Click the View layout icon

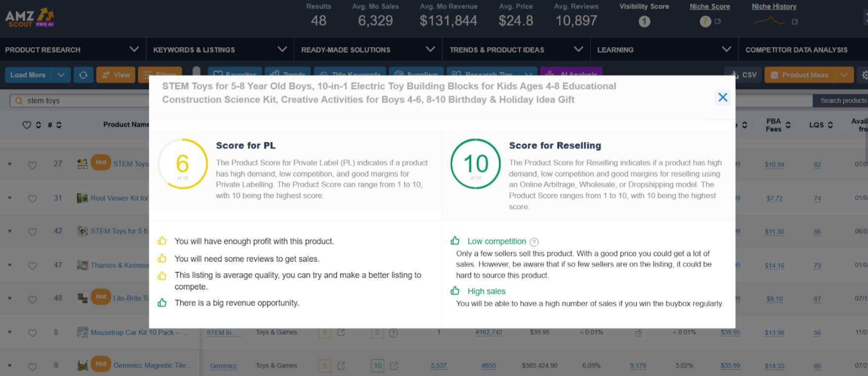(105, 75)
